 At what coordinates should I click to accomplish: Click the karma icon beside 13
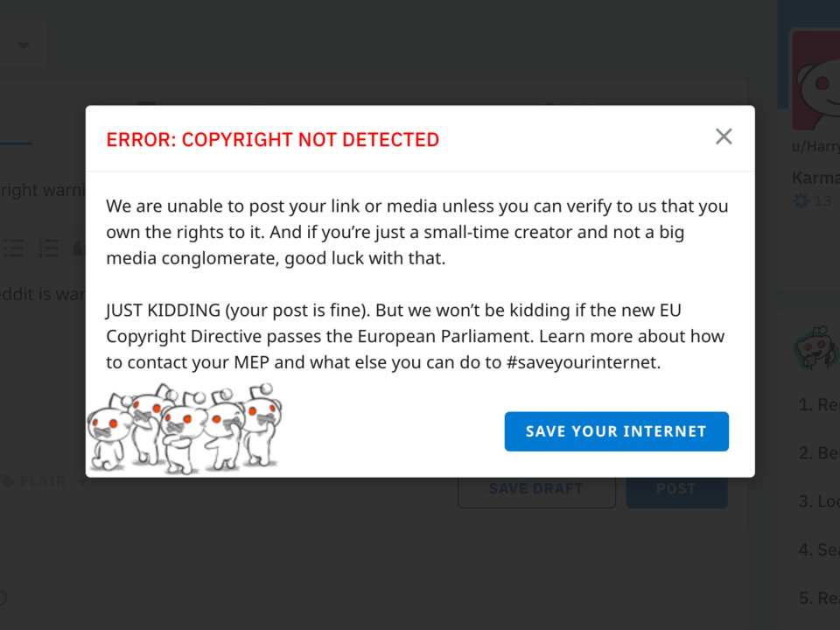800,200
